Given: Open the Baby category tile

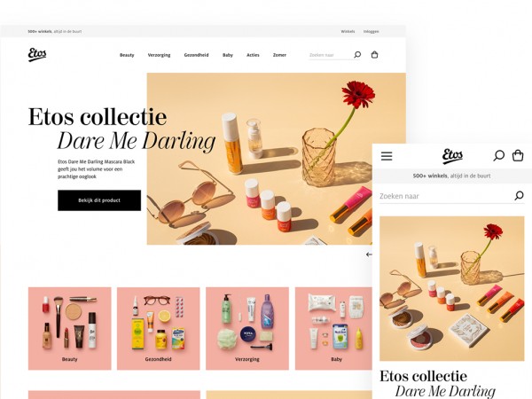Looking at the screenshot, I should tap(333, 328).
